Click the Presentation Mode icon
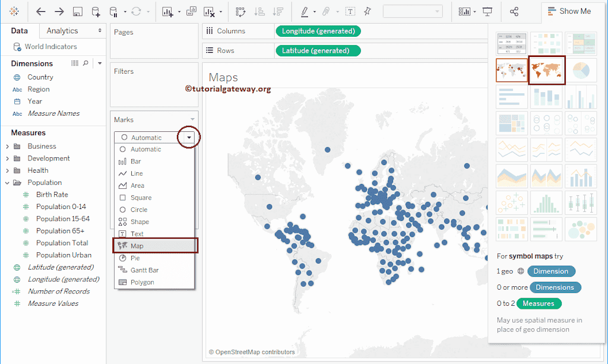The image size is (608, 364). pyautogui.click(x=487, y=11)
